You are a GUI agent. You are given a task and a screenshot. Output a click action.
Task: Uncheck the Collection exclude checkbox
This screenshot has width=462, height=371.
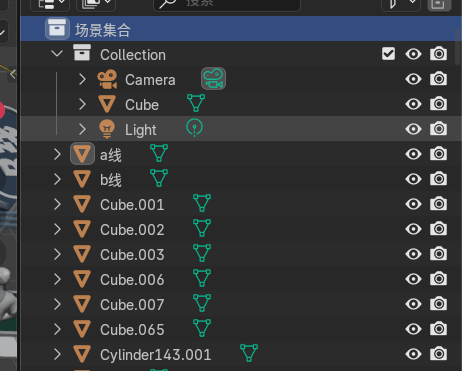point(388,54)
